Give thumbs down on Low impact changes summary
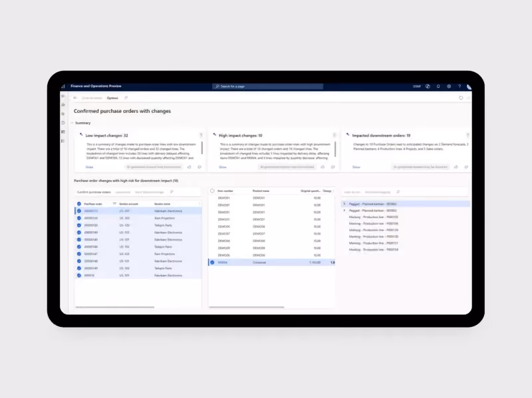 coord(199,167)
